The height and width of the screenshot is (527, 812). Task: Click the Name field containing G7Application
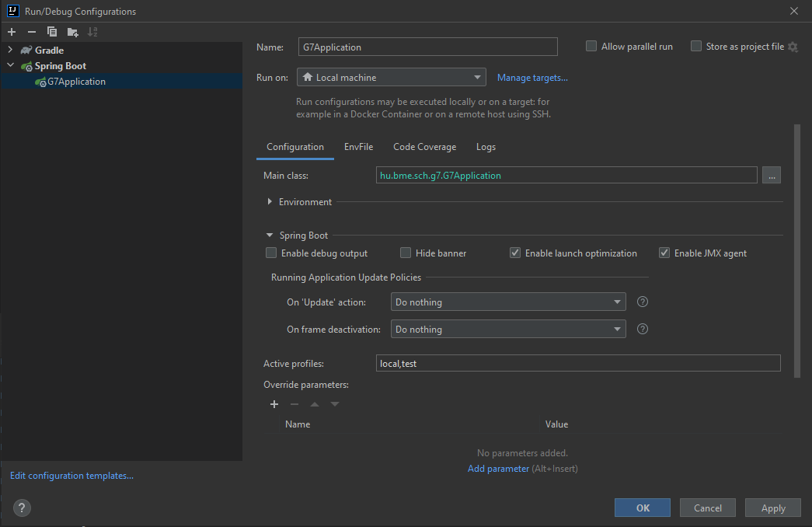(x=427, y=47)
